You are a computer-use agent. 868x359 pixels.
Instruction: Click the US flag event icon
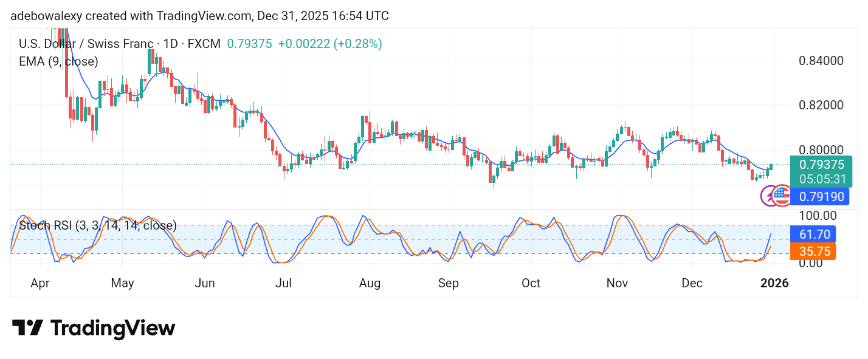point(782,196)
